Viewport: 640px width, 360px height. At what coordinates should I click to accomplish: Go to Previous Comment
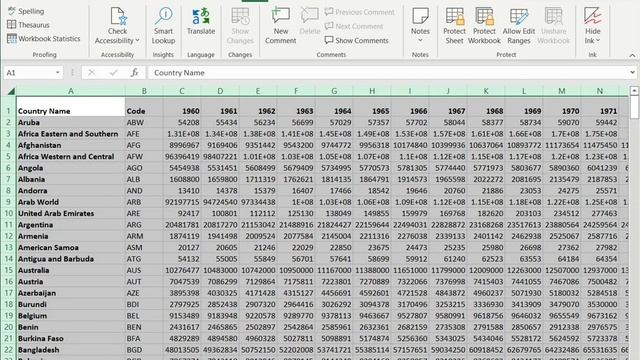click(360, 12)
